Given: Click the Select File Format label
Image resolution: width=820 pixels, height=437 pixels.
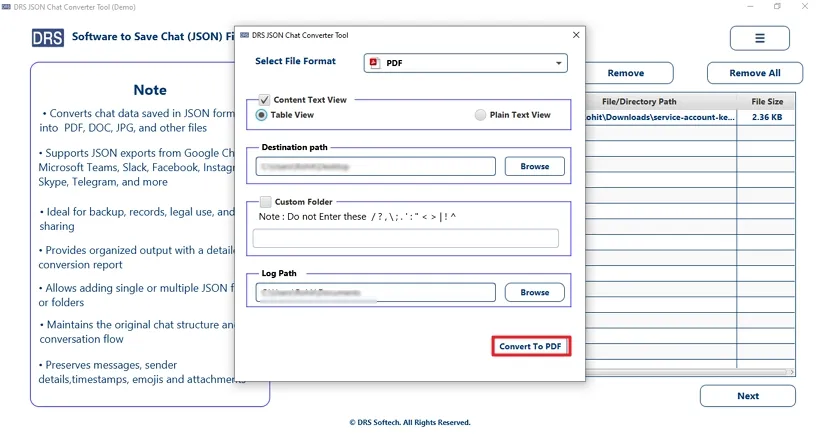Looking at the screenshot, I should [295, 61].
